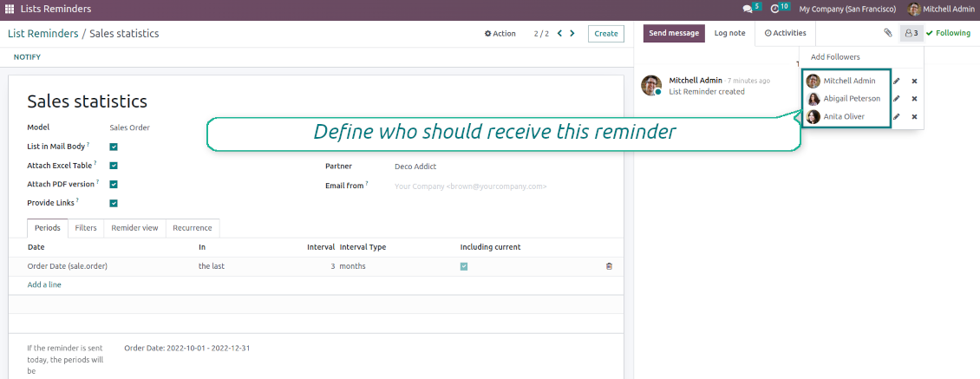This screenshot has height=379, width=980.
Task: Open the Action dropdown menu
Action: point(500,34)
